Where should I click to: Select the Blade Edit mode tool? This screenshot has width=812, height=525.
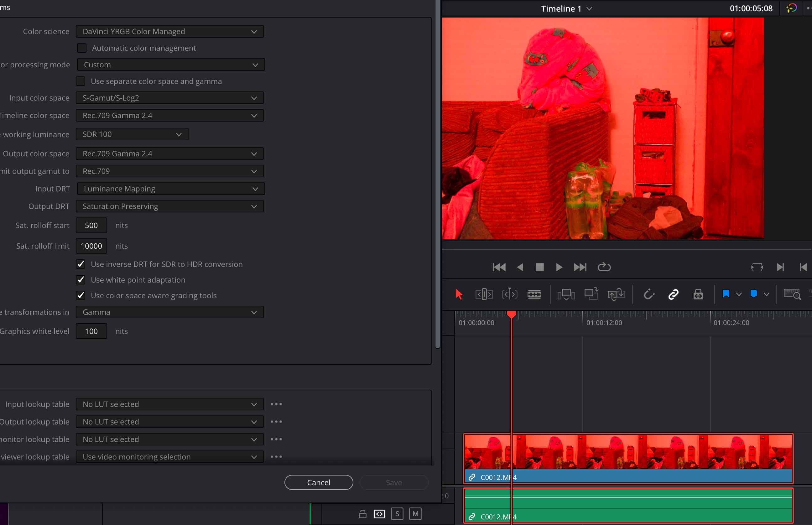point(534,294)
